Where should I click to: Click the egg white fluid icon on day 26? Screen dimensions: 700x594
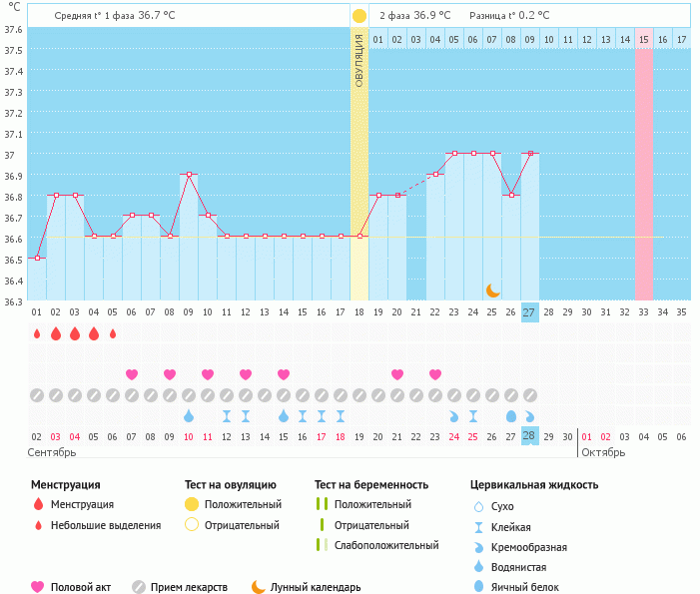(511, 415)
